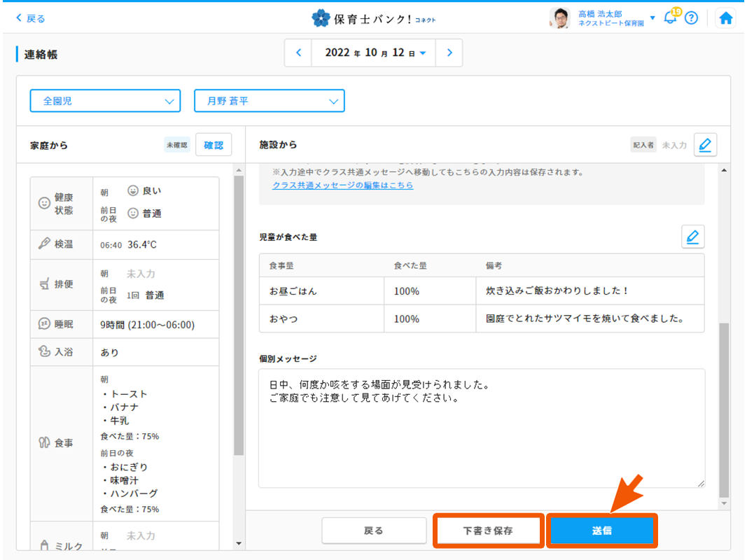
Task: Click the user profile avatar
Action: point(560,18)
